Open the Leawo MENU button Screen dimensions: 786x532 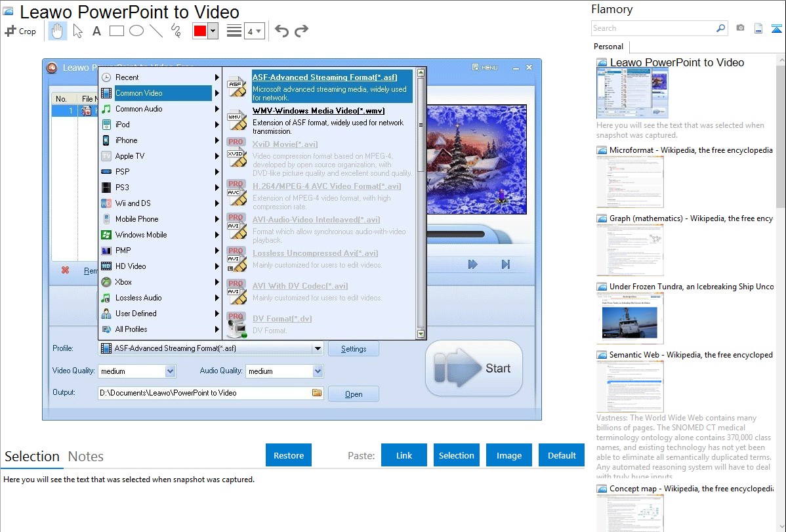coord(485,67)
